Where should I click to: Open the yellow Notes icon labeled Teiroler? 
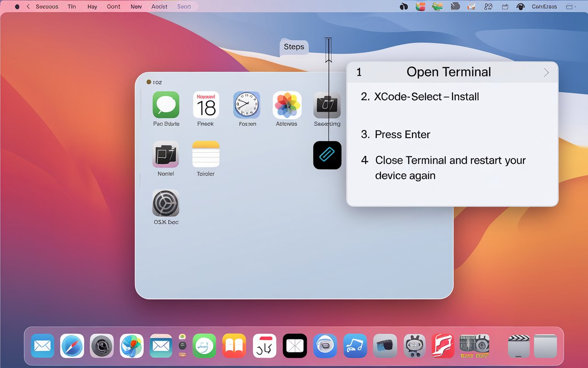click(206, 154)
